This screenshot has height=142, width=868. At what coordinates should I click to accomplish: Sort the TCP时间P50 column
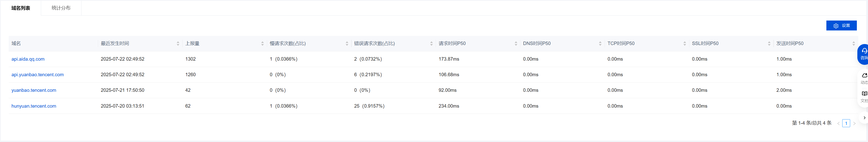coord(684,44)
